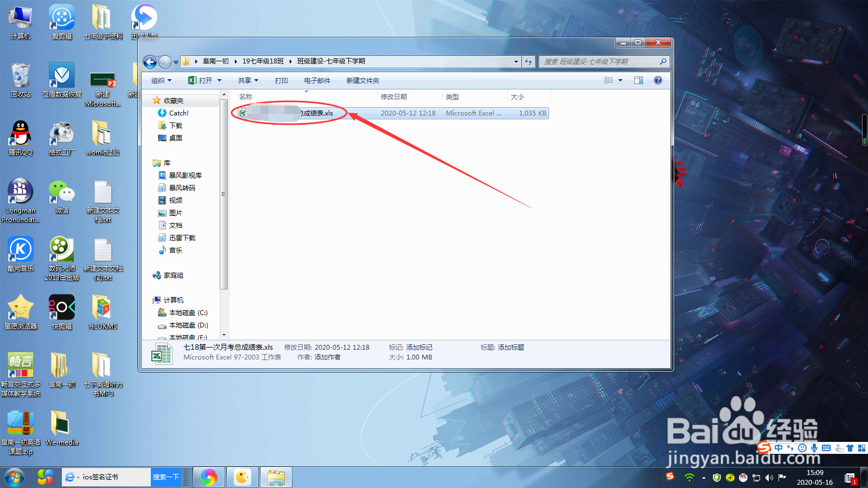
Task: Toggle the preview pane icon
Action: [x=639, y=80]
